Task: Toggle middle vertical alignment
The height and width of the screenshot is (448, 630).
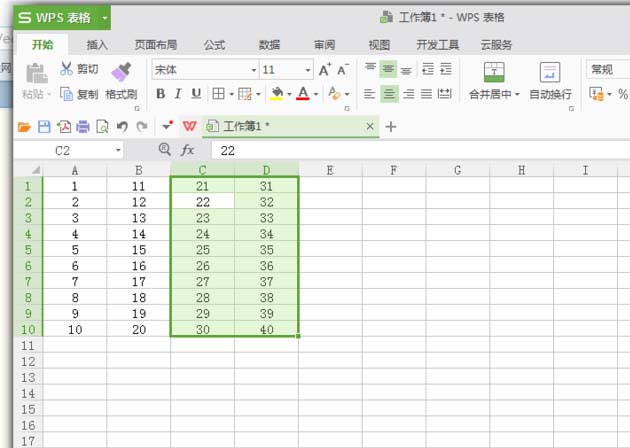Action: pyautogui.click(x=388, y=69)
